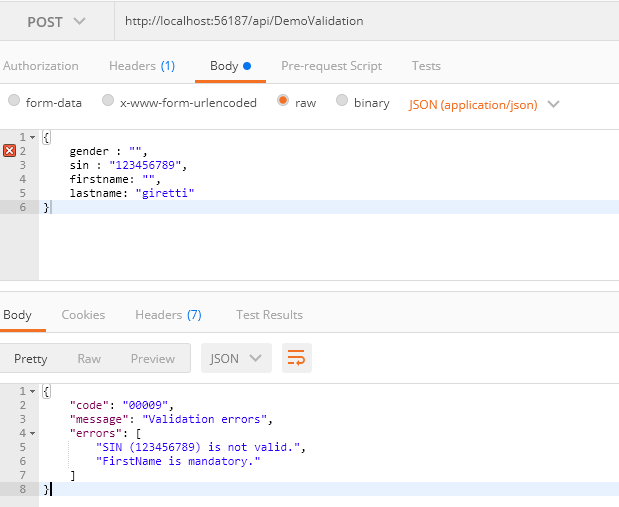Click the red error icon on line 2

click(x=9, y=151)
